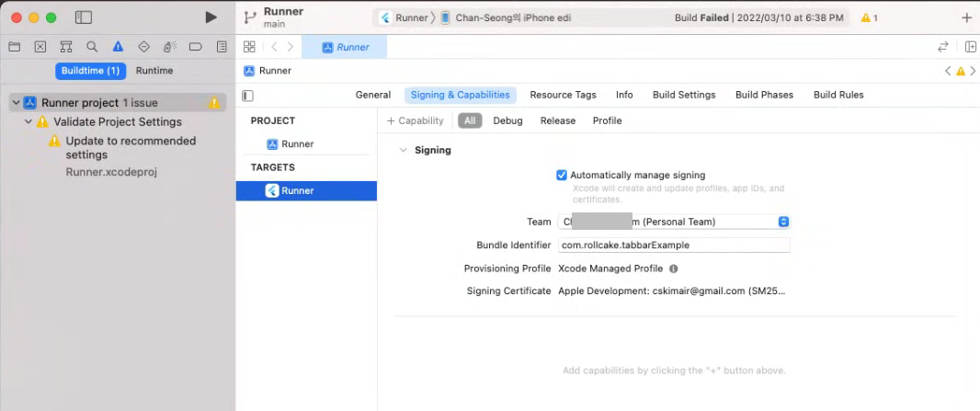The height and width of the screenshot is (411, 980).
Task: Toggle code review swap arrows icon
Action: point(943,47)
